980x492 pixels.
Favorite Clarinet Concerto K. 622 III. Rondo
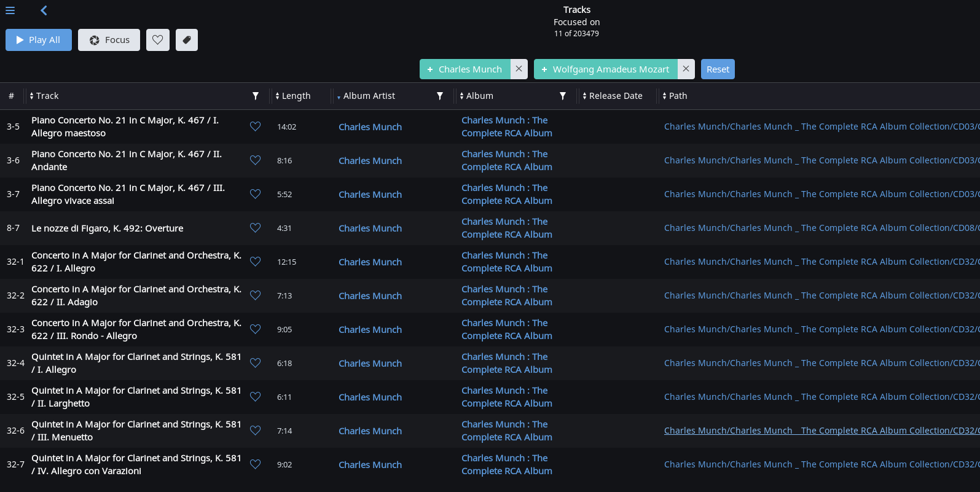click(256, 329)
